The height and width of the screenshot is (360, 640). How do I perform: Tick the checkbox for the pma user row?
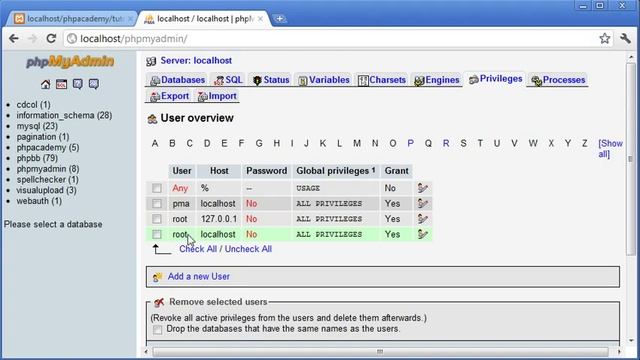click(x=157, y=204)
